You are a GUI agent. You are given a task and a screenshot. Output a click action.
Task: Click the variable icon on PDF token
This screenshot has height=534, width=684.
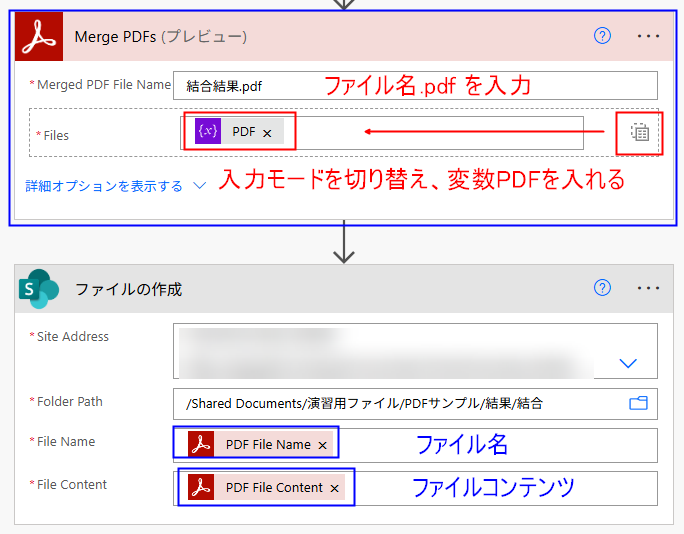208,131
